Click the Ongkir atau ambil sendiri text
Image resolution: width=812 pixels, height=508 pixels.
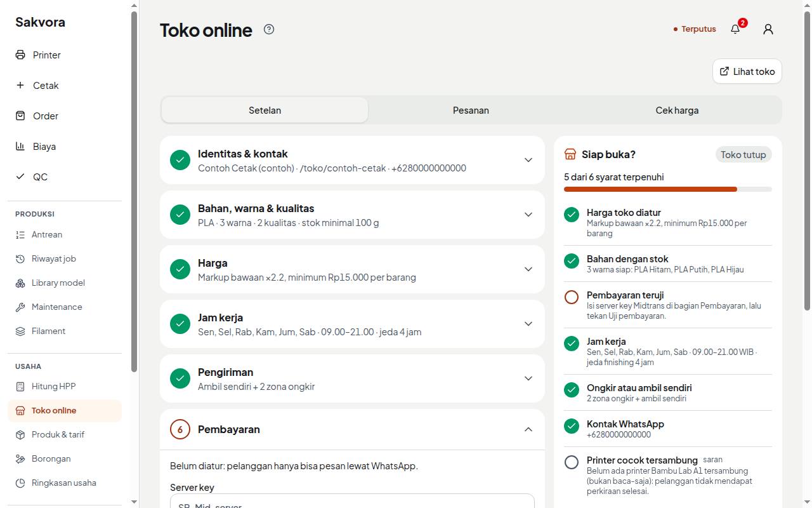[639, 388]
